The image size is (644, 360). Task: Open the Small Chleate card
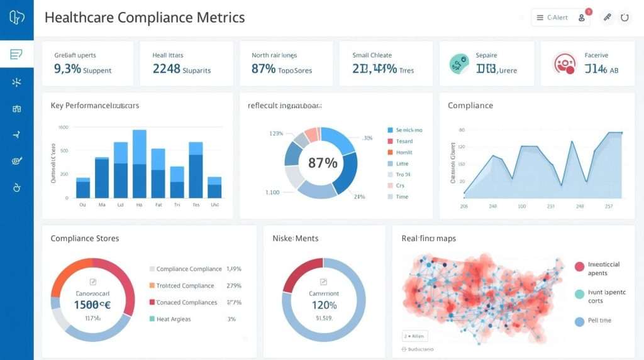click(386, 63)
